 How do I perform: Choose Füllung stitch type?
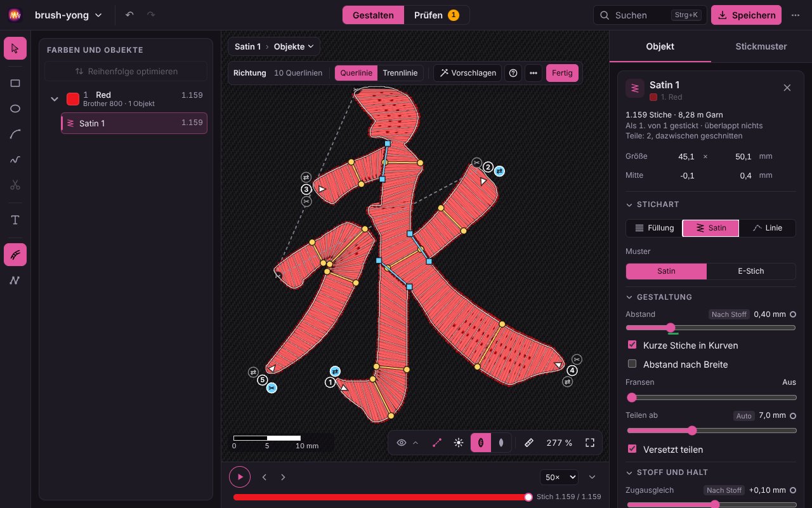[x=655, y=228]
